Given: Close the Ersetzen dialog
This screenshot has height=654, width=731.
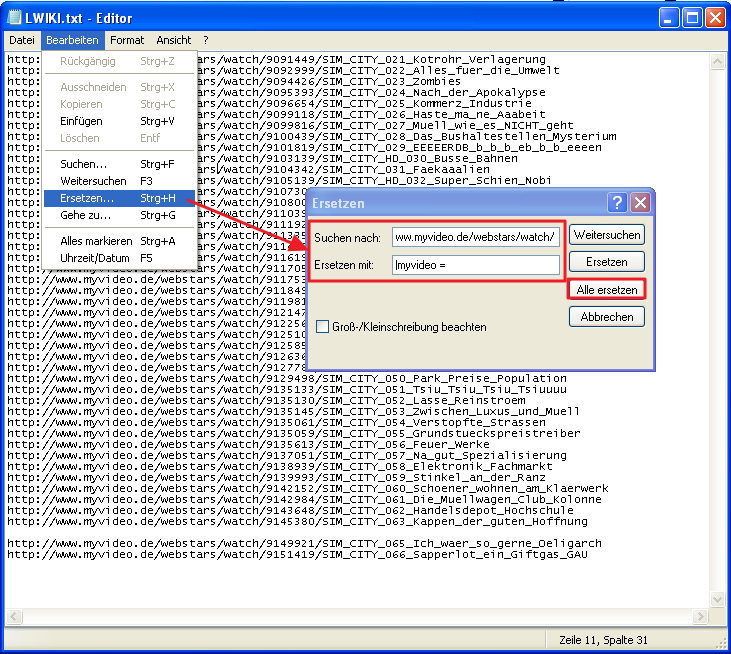Looking at the screenshot, I should click(x=640, y=202).
